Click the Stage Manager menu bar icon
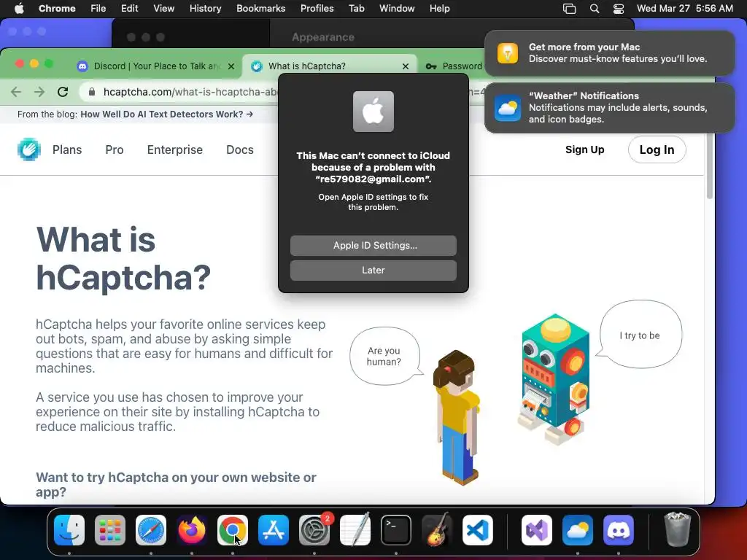This screenshot has height=560, width=747. click(569, 8)
